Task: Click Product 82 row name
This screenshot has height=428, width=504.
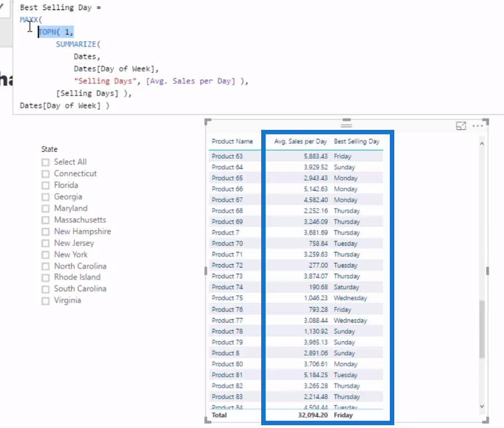Action: pyautogui.click(x=227, y=386)
